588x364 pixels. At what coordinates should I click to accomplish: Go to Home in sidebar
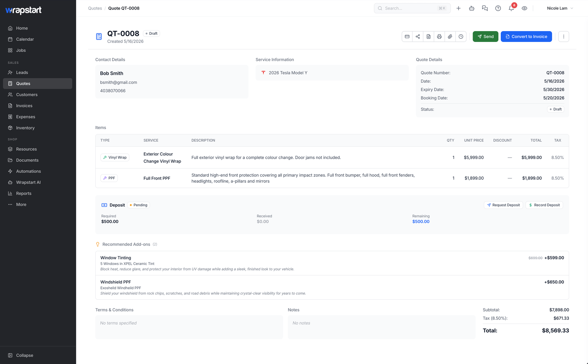38,28
